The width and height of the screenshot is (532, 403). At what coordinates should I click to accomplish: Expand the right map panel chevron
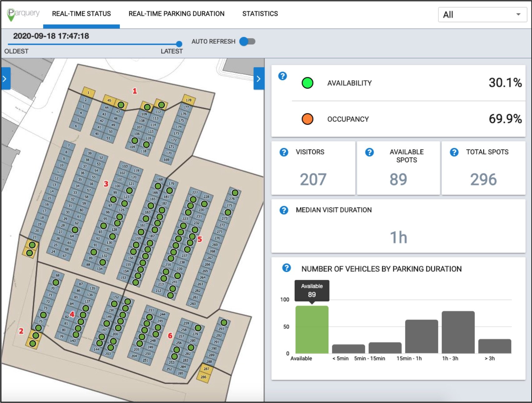click(258, 79)
